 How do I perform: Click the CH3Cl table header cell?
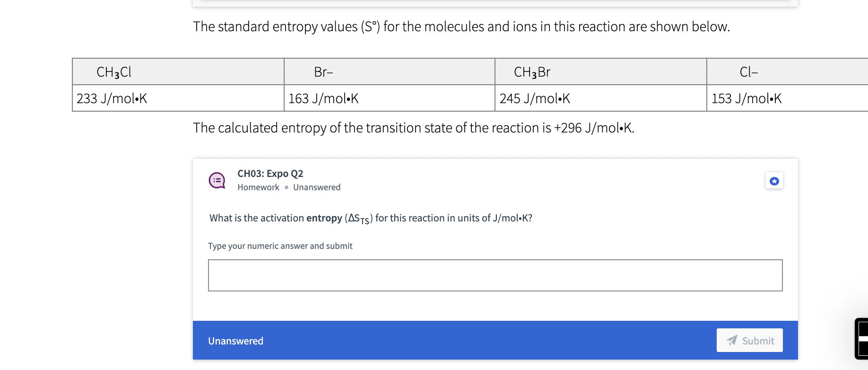[178, 71]
